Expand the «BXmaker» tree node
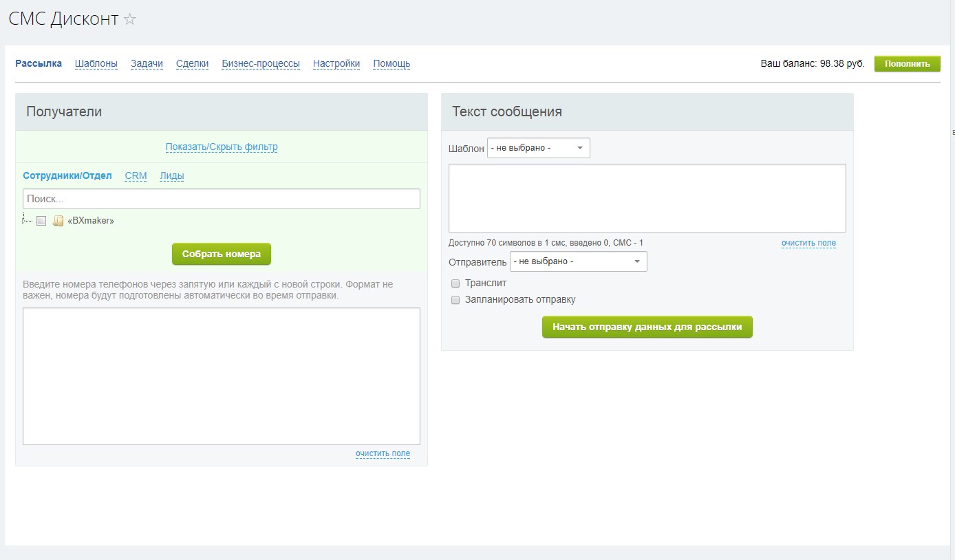Viewport: 955px width, 560px height. [x=24, y=220]
